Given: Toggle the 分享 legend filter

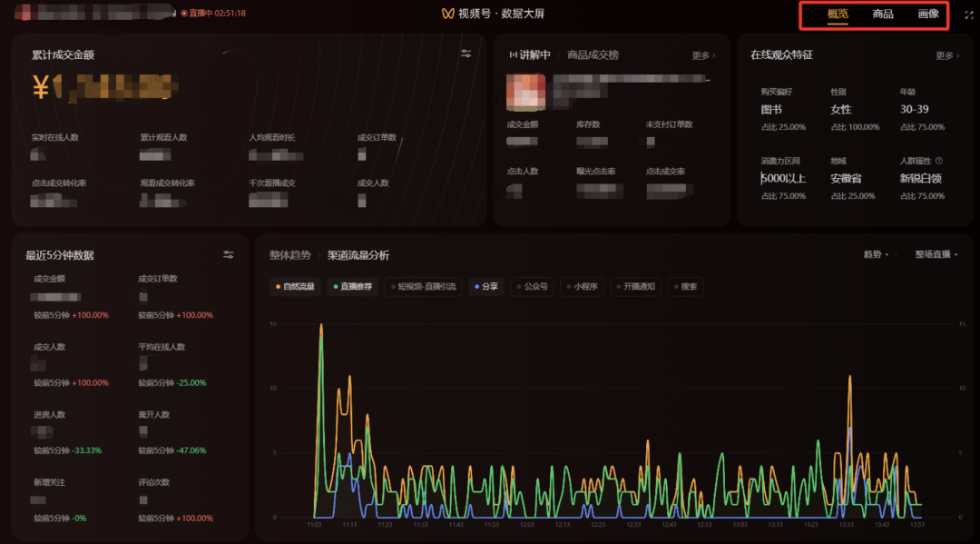Looking at the screenshot, I should (x=486, y=286).
